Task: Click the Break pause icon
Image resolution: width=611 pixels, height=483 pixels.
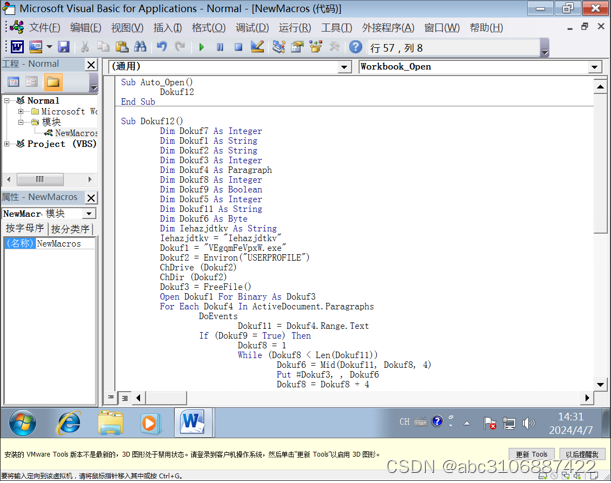Action: tap(220, 47)
